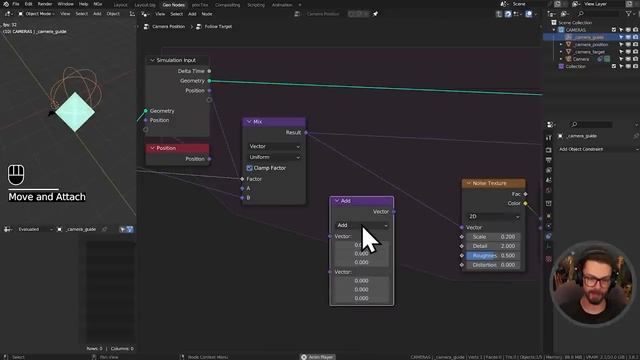Open the outliner filter funnel icon
The height and width of the screenshot is (360, 640).
pos(629,14)
